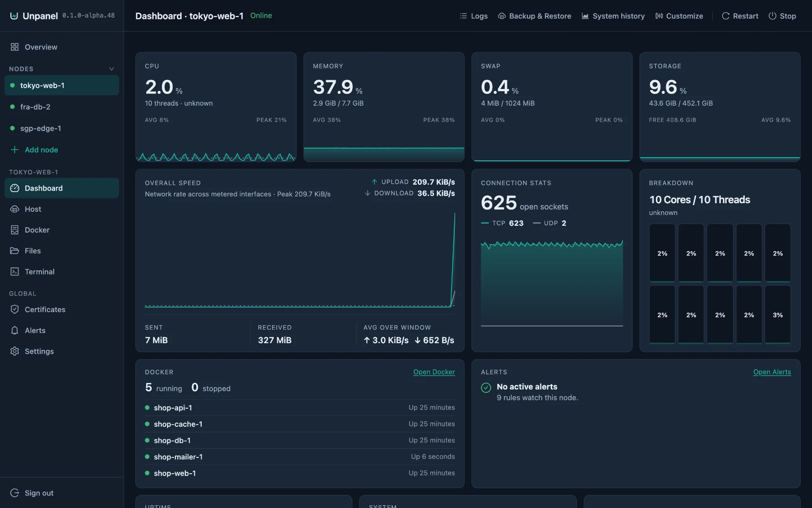Click the Storage 9.6% value
Viewport: 812px width, 508px height.
[668, 87]
